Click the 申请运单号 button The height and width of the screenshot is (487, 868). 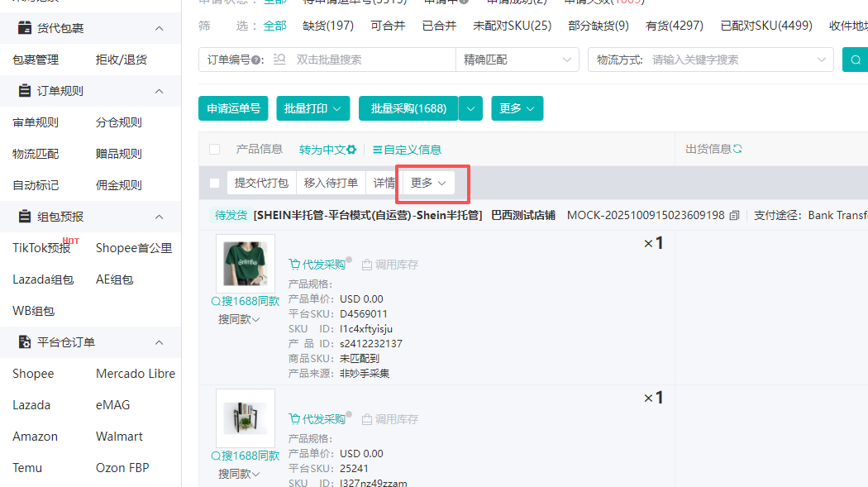(x=233, y=108)
